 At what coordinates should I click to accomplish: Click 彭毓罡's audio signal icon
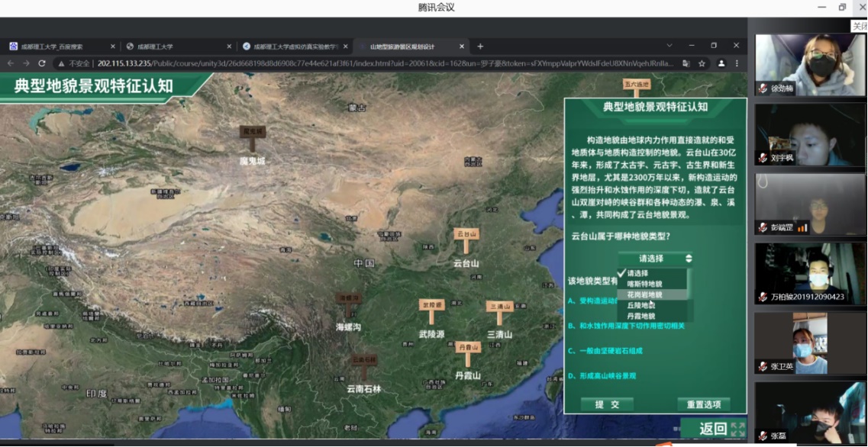[802, 227]
